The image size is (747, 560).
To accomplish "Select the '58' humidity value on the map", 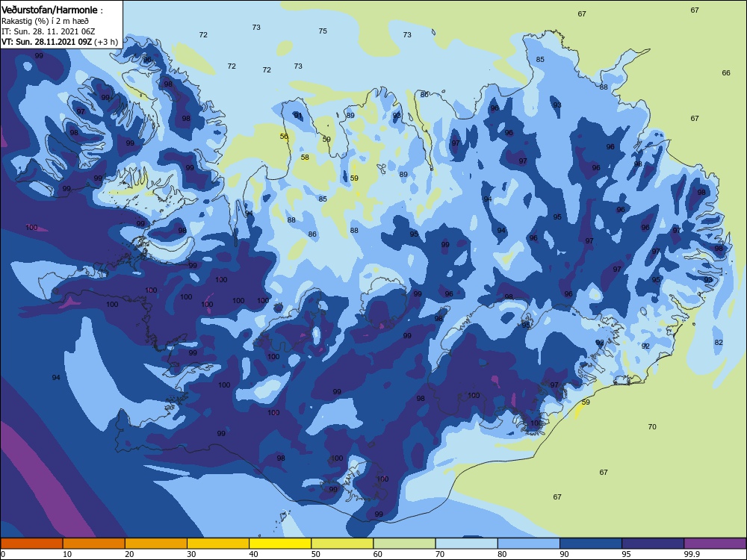I will 305,157.
